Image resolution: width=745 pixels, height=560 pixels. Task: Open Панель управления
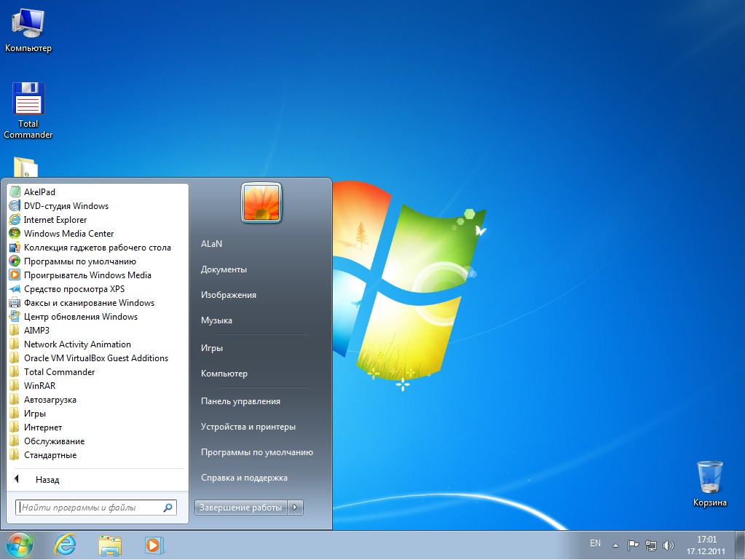tap(240, 401)
